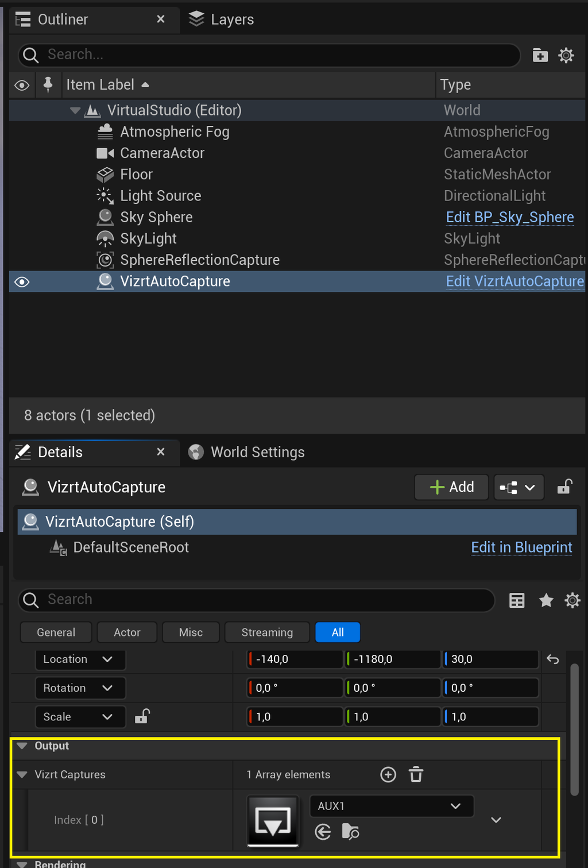Click the favorites star icon in Details

click(x=546, y=600)
